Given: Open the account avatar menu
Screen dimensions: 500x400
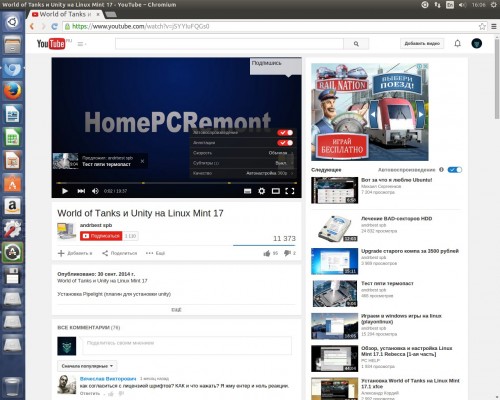Looking at the screenshot, I should pyautogui.click(x=476, y=43).
